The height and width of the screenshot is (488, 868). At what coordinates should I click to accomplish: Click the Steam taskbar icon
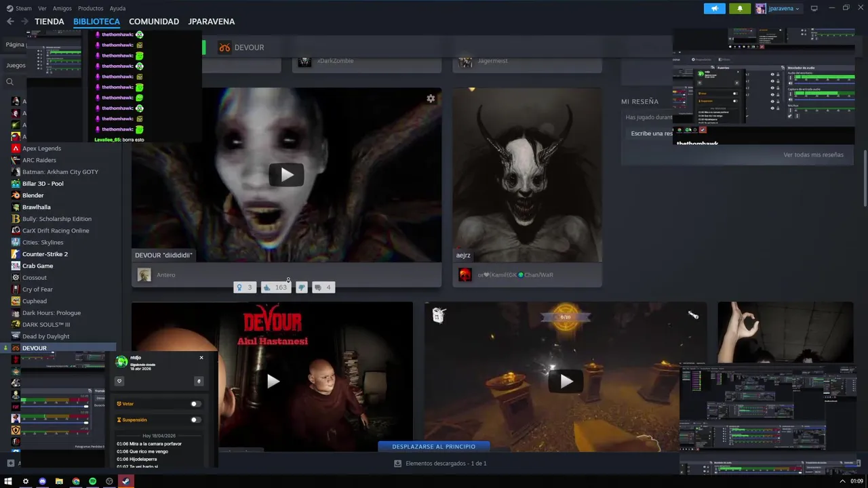(x=125, y=481)
